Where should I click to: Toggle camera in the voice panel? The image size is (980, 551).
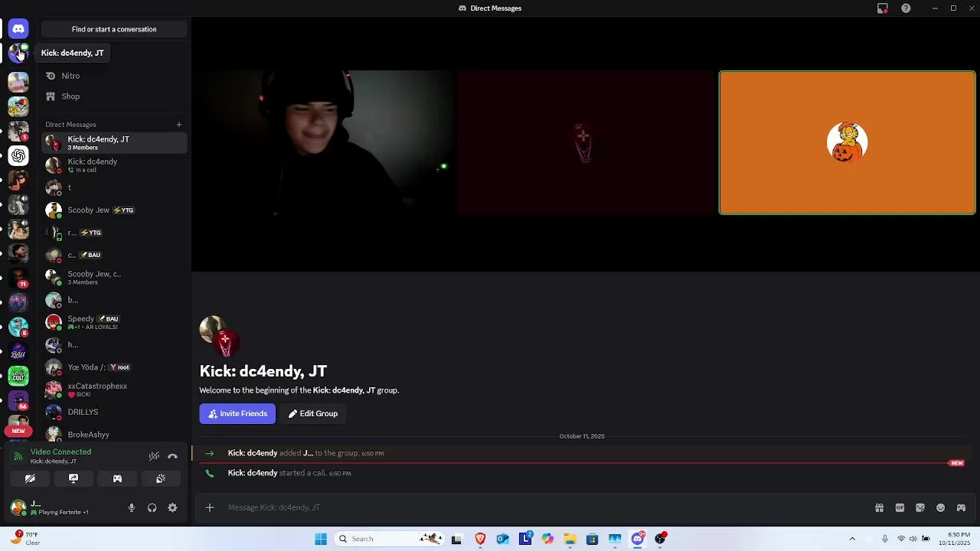pos(30,478)
